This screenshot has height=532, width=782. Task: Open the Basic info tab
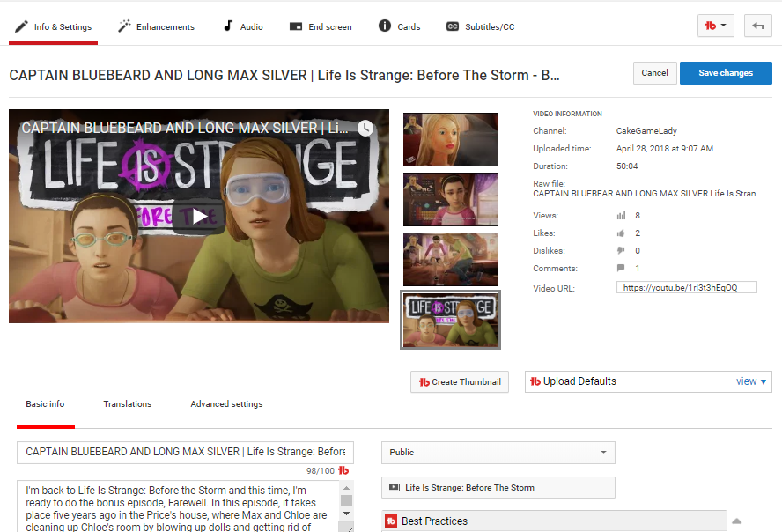46,404
